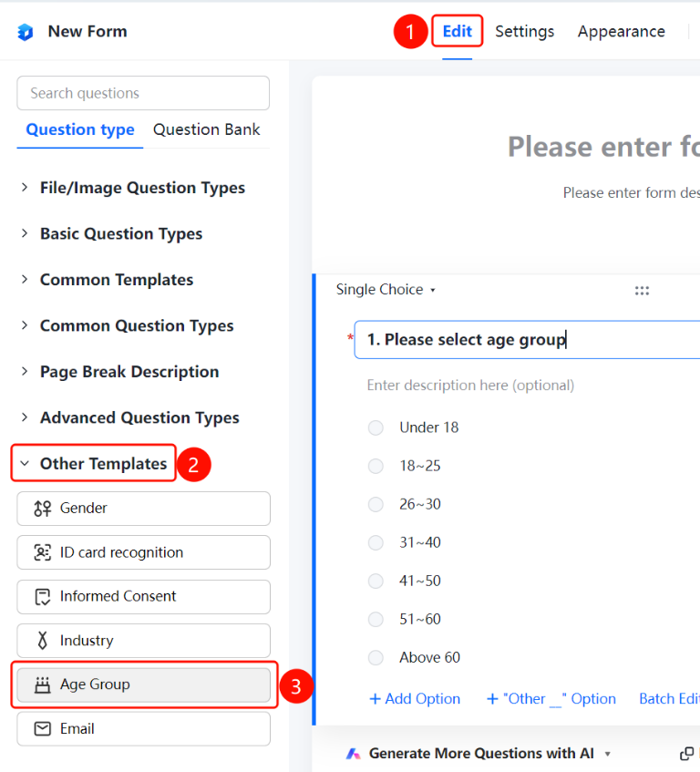Click the Add Option link
700x772 pixels.
[x=415, y=699]
